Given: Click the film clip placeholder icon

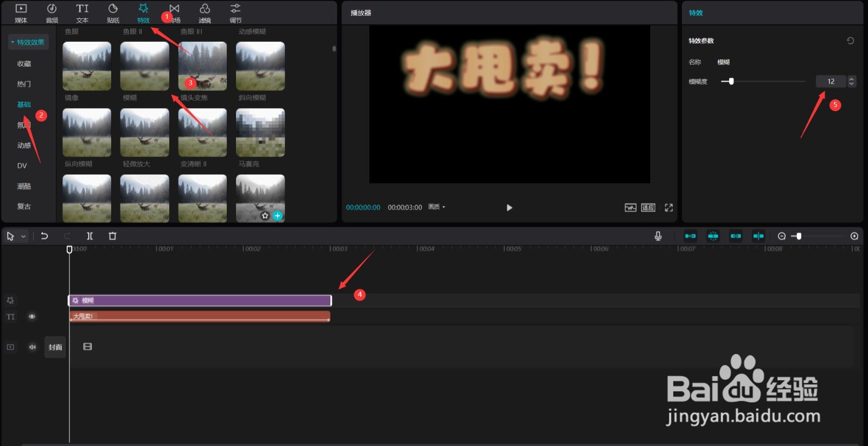Looking at the screenshot, I should tap(87, 347).
